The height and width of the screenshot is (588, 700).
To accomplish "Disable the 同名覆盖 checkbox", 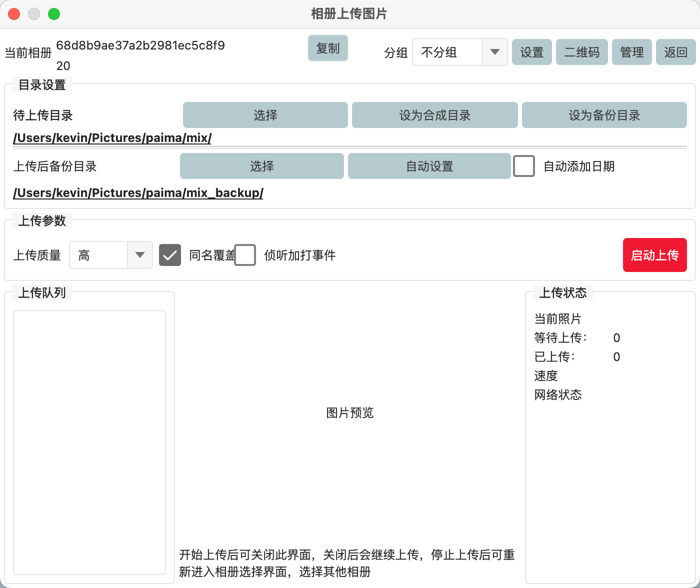I will [169, 255].
